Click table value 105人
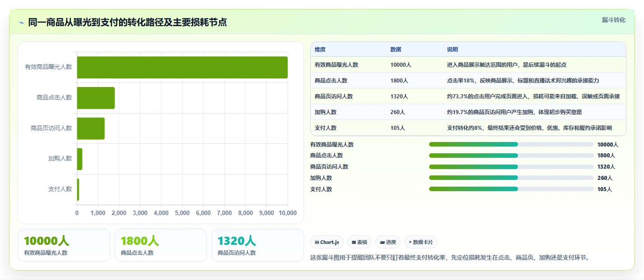644x280 pixels. pos(398,128)
